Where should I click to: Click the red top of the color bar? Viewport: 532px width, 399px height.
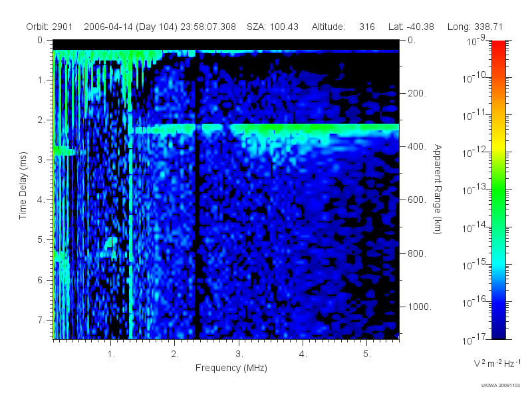[498, 46]
